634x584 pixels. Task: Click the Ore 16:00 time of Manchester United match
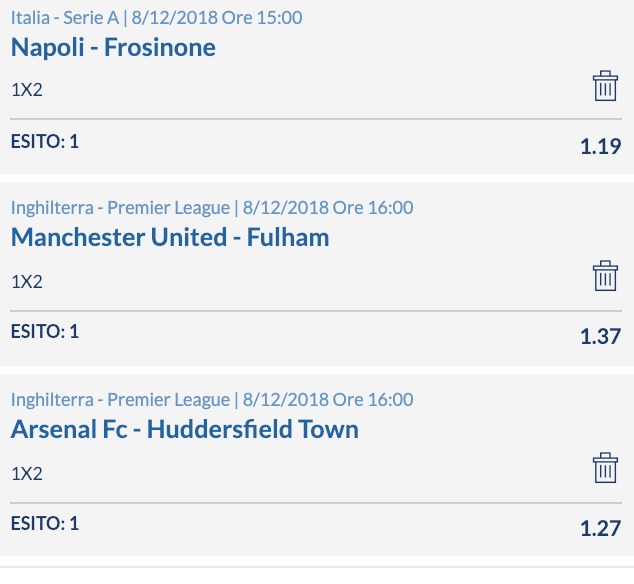(x=373, y=208)
